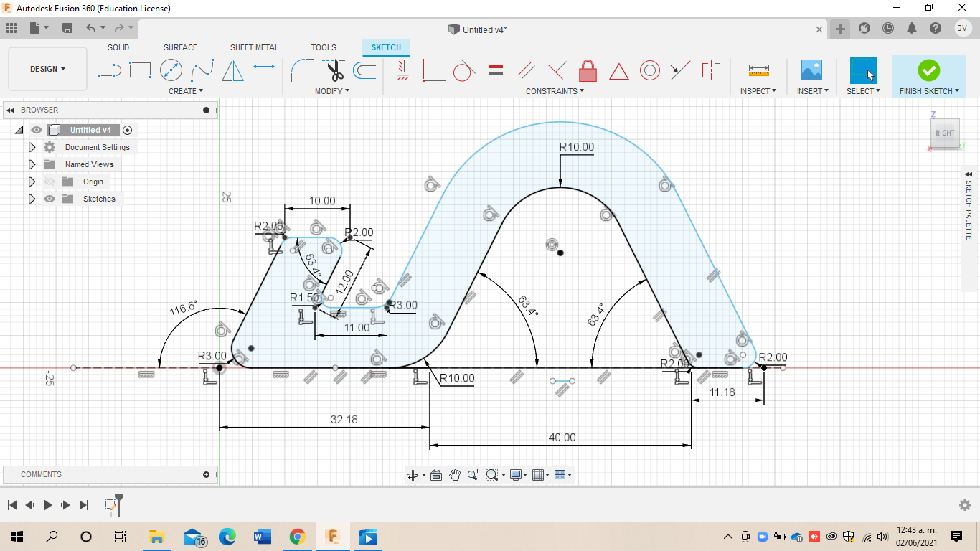
Task: Open the DESIGN workspace dropdown
Action: 47,69
